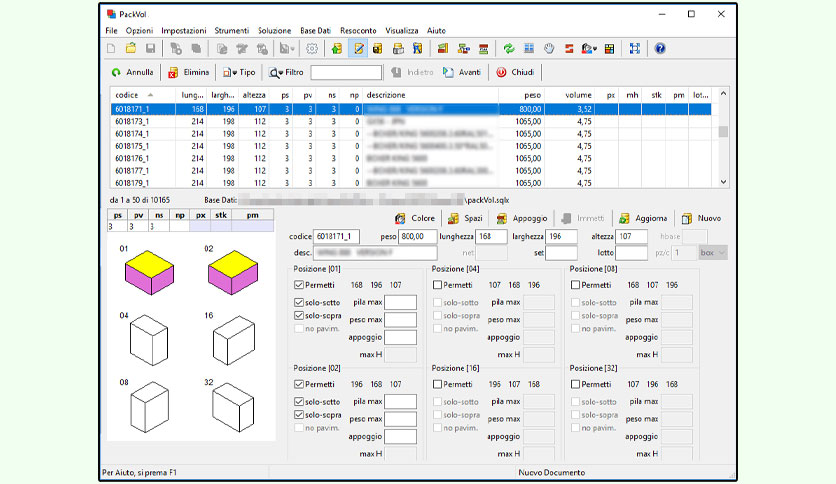This screenshot has height=484, width=836.
Task: Click the open folder toolbar icon
Action: click(131, 49)
